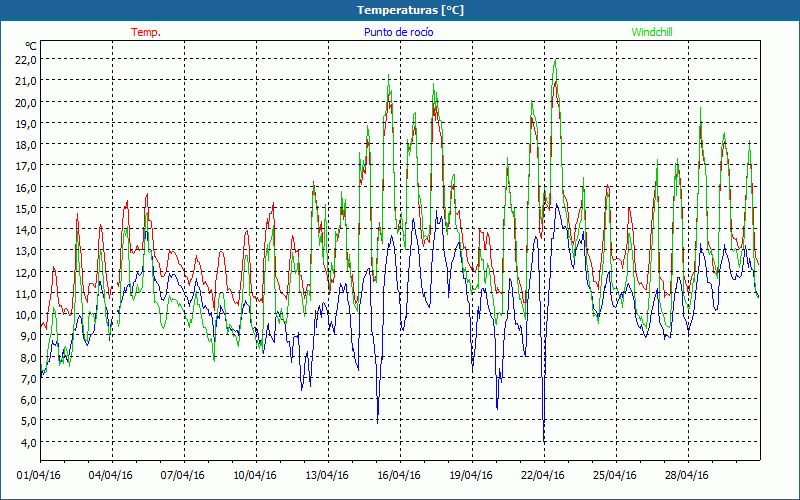This screenshot has width=800, height=500.
Task: Select the 5,0 y-axis value
Action: (29, 421)
